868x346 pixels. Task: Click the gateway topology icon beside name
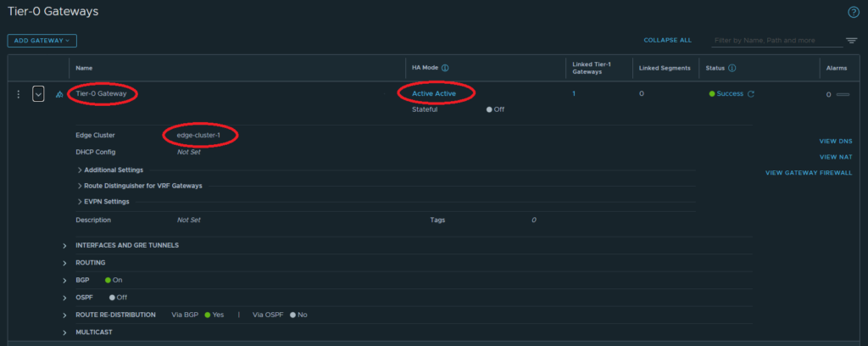coord(58,94)
